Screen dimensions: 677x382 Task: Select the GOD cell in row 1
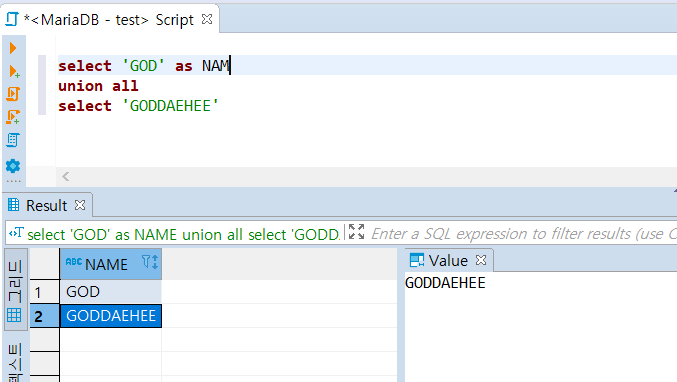click(111, 292)
